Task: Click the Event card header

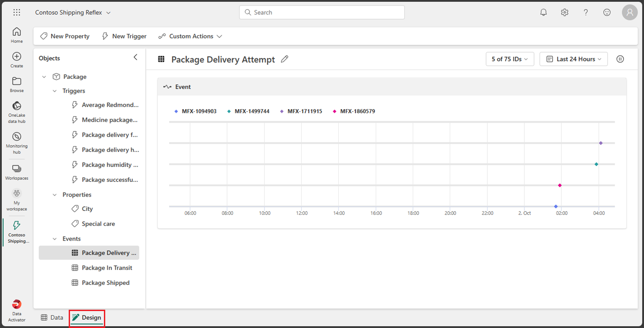Action: tap(392, 87)
